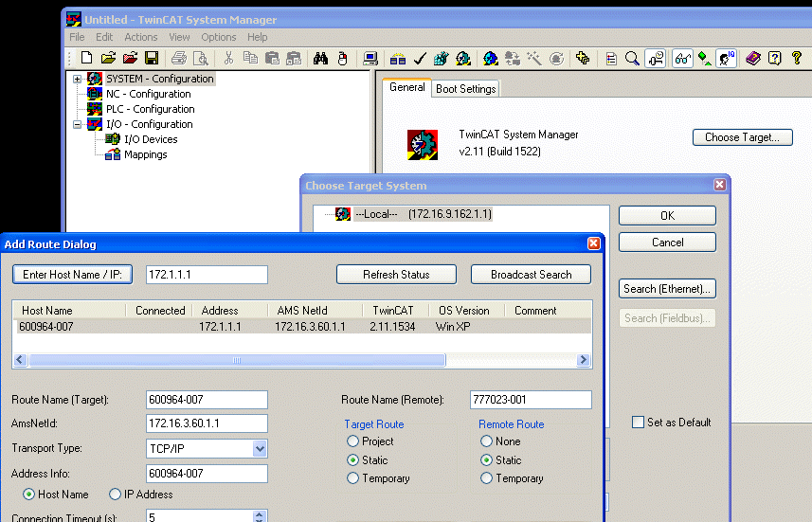
Task: Click the Zoom magnifier toolbar icon
Action: tap(632, 58)
